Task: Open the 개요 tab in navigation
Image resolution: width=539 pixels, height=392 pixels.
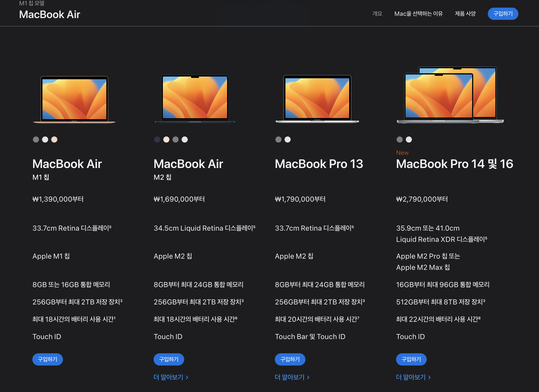Action: tap(377, 14)
